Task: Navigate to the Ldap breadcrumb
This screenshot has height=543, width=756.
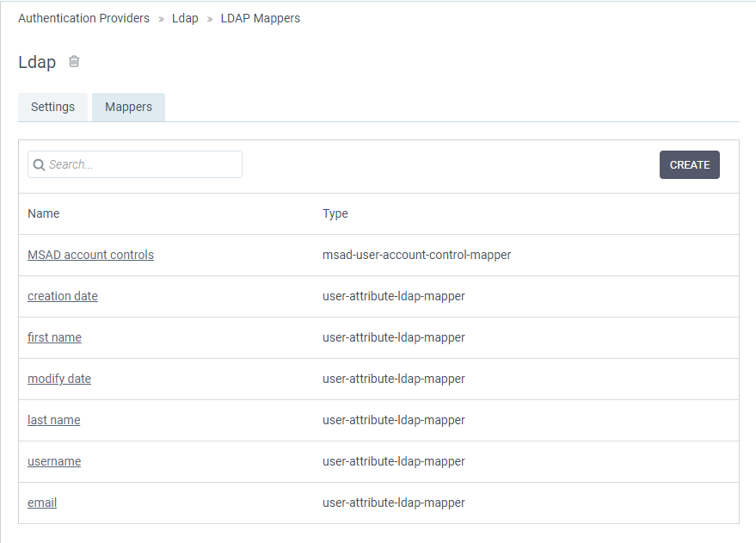Action: point(185,18)
